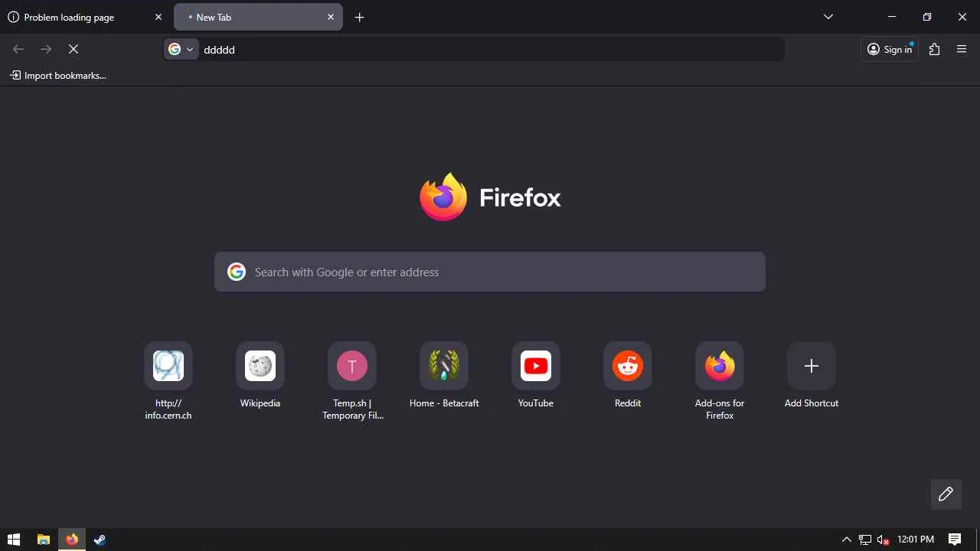Click Import bookmarks link
The height and width of the screenshot is (551, 980).
[x=58, y=76]
